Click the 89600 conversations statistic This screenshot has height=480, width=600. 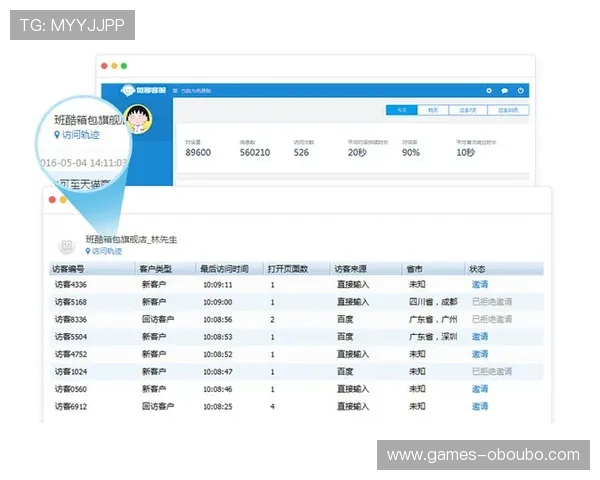(198, 152)
